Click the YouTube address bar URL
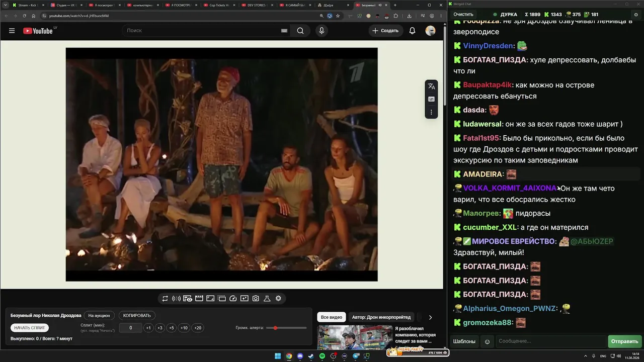The height and width of the screenshot is (362, 644). (79, 16)
